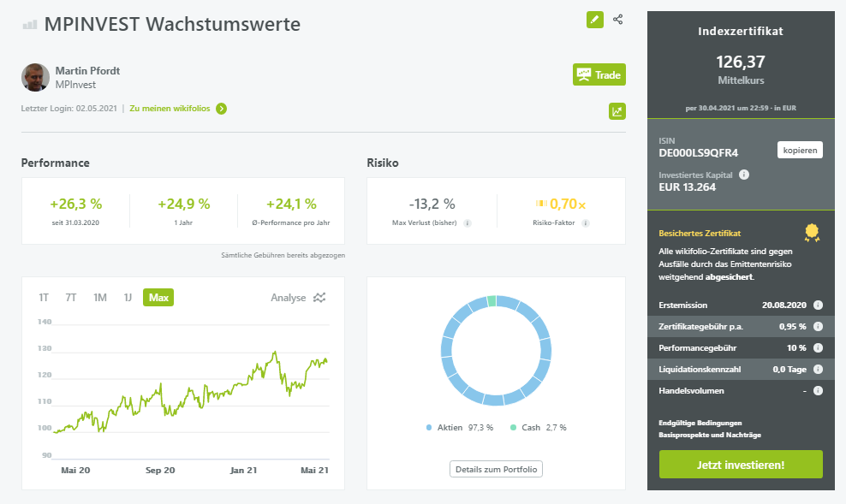The height and width of the screenshot is (504, 846).
Task: Click the blue Aktien legend dot
Action: click(429, 428)
